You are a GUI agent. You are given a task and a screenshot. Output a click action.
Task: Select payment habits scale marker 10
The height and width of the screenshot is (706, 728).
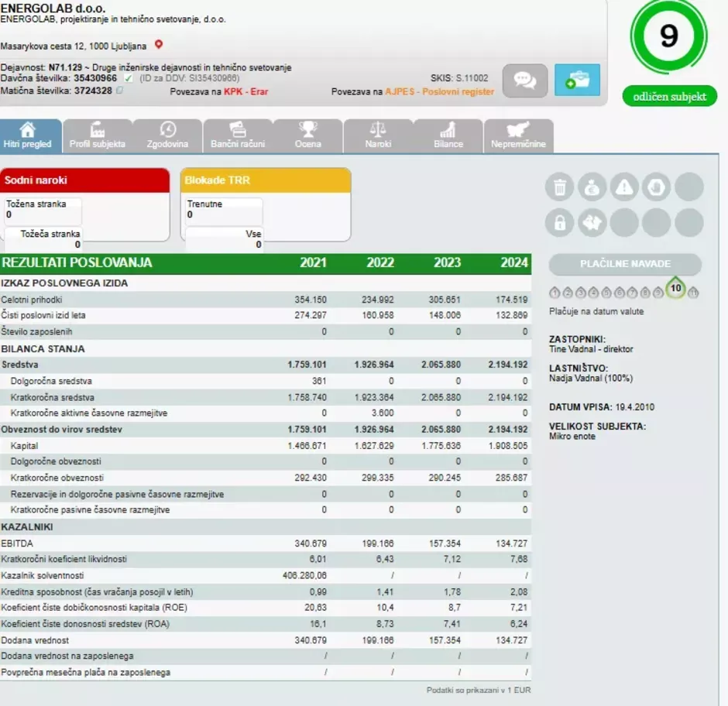pyautogui.click(x=675, y=289)
